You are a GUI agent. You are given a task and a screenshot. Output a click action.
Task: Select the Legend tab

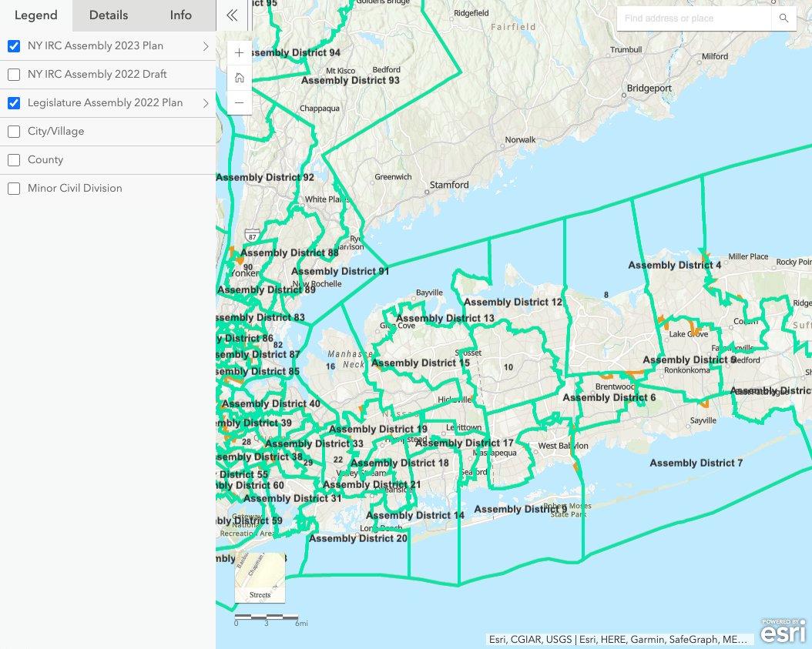pos(35,15)
